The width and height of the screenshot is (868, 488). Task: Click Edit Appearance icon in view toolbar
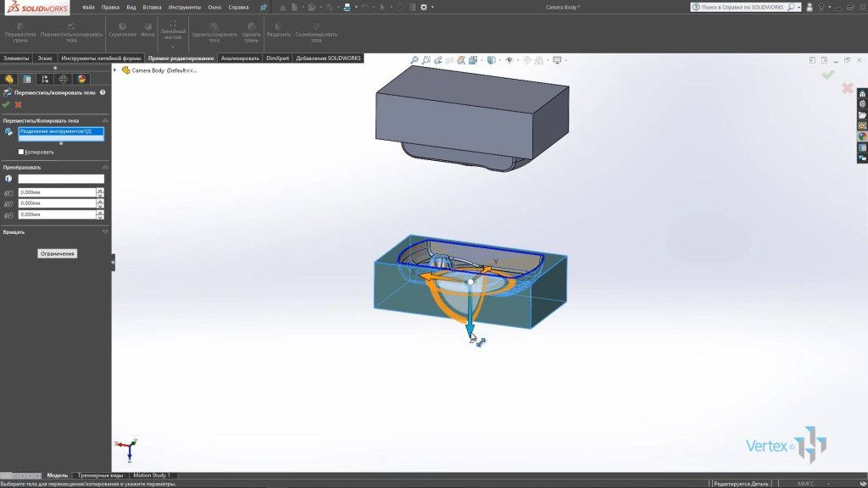527,60
